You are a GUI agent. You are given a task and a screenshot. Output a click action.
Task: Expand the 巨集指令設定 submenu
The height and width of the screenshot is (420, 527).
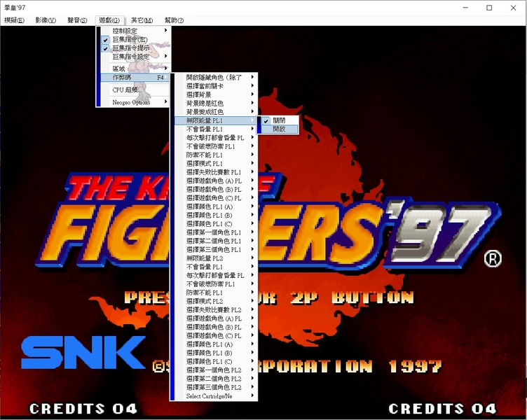tap(135, 57)
